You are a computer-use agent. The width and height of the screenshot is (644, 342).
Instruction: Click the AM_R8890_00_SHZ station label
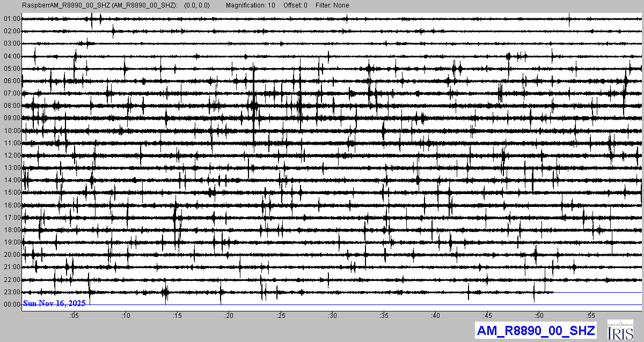pyautogui.click(x=535, y=330)
